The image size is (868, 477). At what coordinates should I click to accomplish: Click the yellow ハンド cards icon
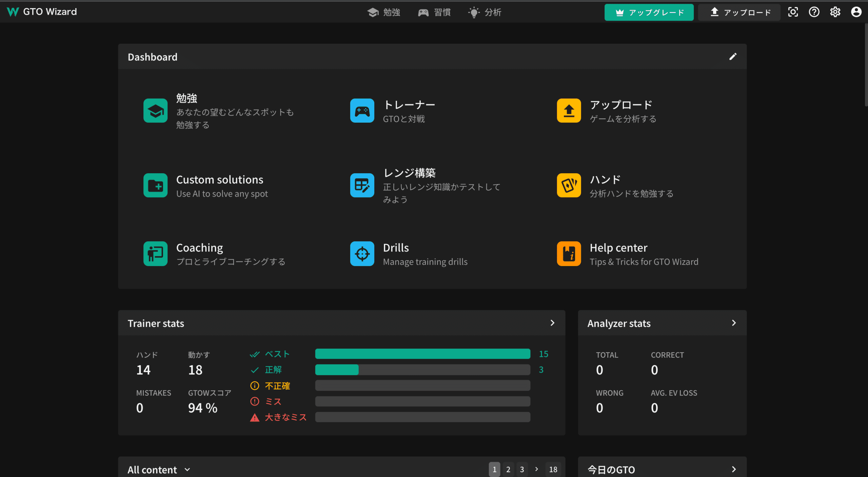coord(569,185)
